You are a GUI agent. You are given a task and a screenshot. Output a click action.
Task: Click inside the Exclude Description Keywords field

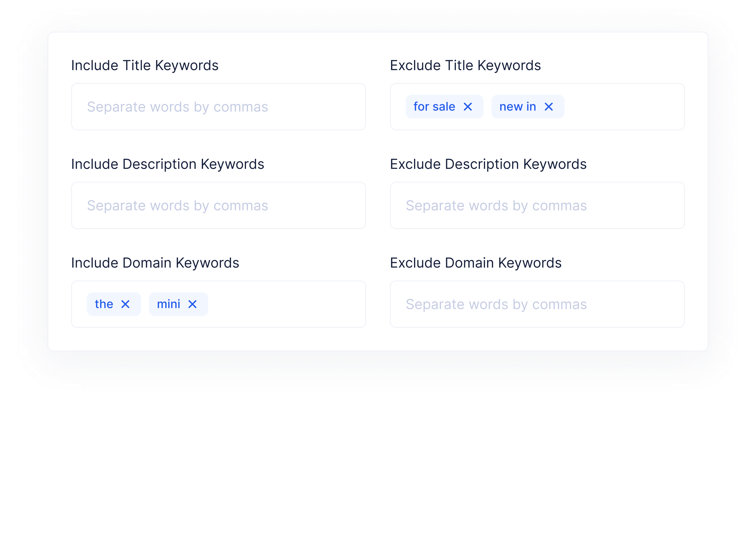(x=537, y=205)
